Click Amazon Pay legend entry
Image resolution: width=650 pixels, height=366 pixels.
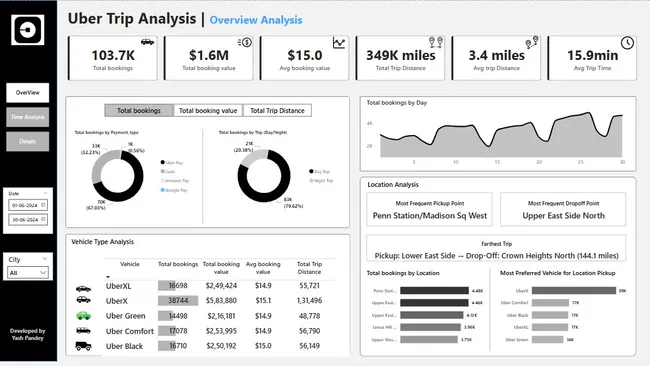(x=175, y=181)
